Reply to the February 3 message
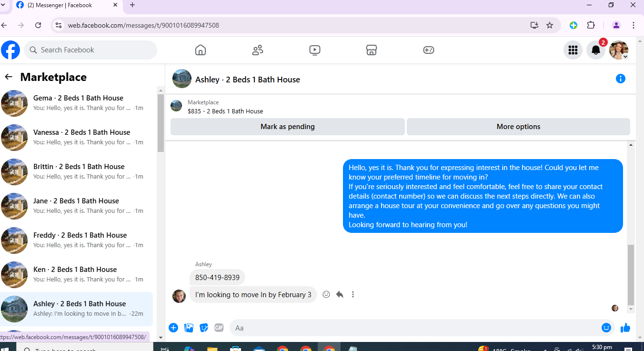Viewport: 644px width, 351px height. click(x=340, y=294)
